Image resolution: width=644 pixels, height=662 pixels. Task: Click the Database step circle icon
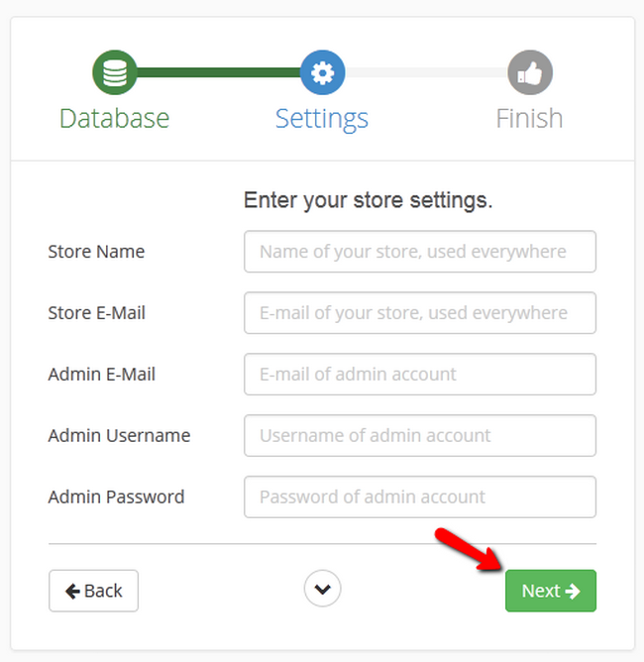coord(114,72)
